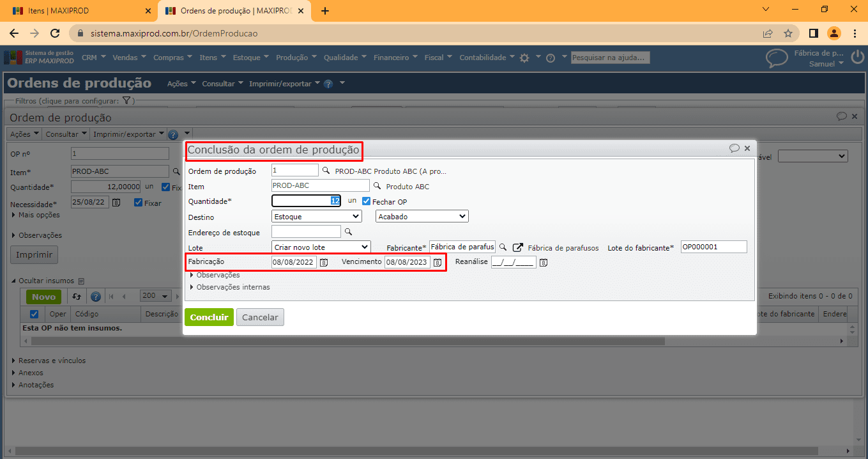Click the Cancelar button
Image resolution: width=868 pixels, height=459 pixels.
pos(260,317)
